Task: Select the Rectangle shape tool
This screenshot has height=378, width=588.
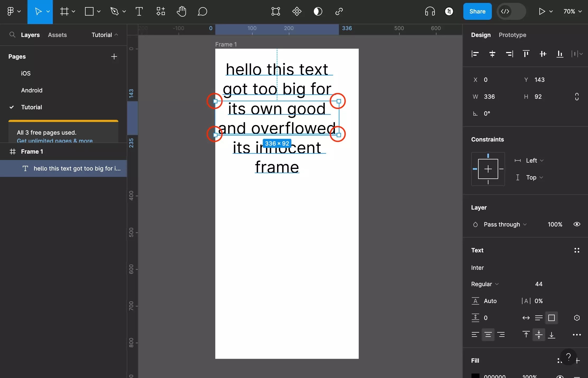Action: coord(90,11)
